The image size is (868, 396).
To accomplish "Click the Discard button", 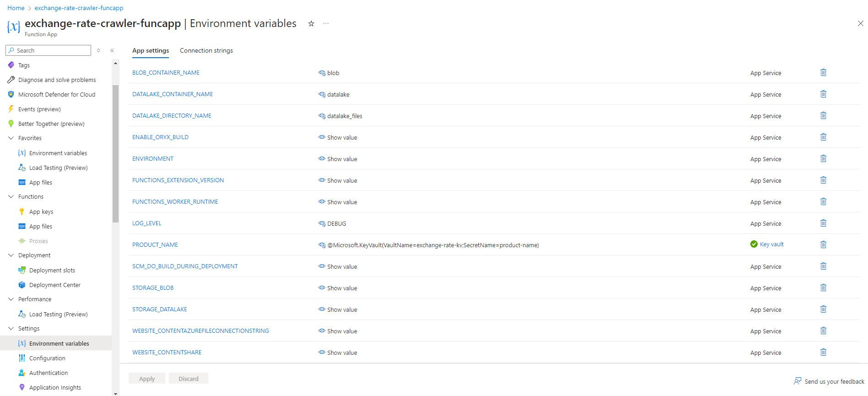I will [189, 378].
